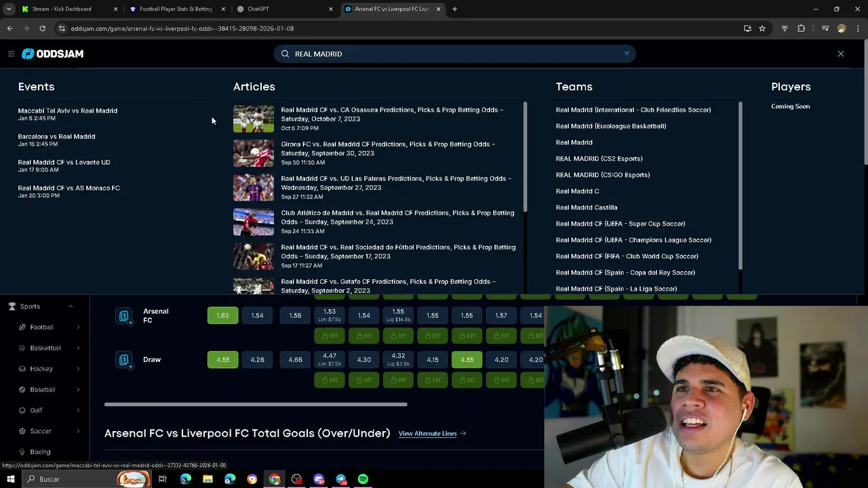Screen dimensions: 868x488
Task: Go back to previous page
Action: [9, 28]
